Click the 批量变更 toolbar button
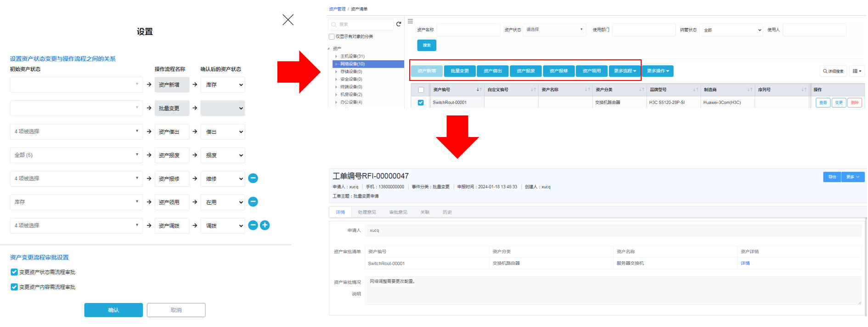Image resolution: width=868 pixels, height=327 pixels. [x=460, y=71]
